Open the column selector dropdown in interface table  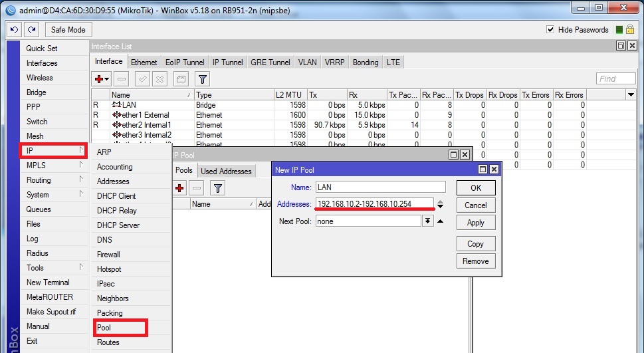click(631, 95)
